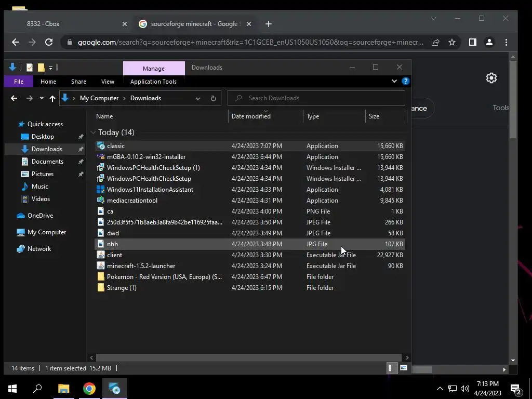
Task: Open Quick access star icon in sidebar
Action: [x=21, y=124]
